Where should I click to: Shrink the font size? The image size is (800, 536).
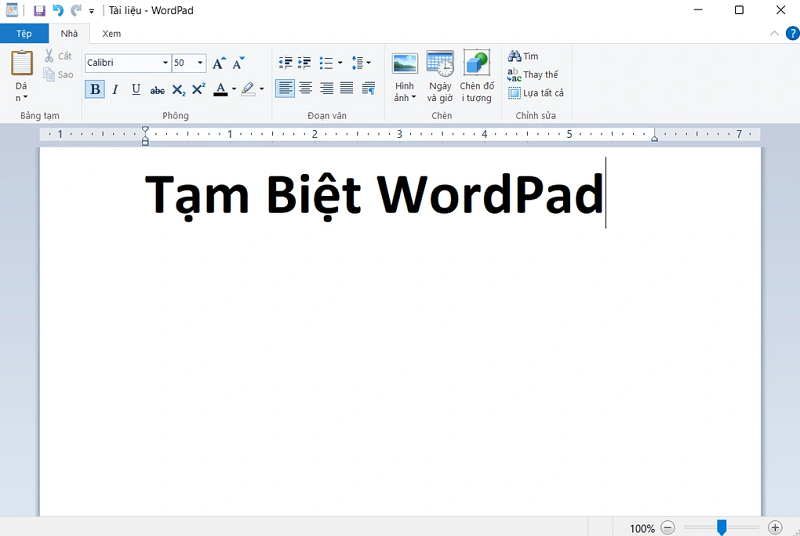click(x=238, y=63)
